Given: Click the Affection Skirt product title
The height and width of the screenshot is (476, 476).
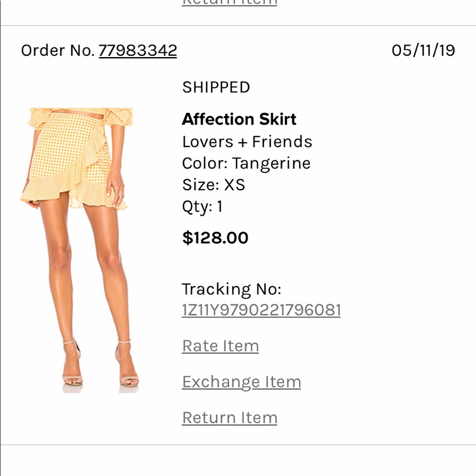Looking at the screenshot, I should click(x=239, y=119).
